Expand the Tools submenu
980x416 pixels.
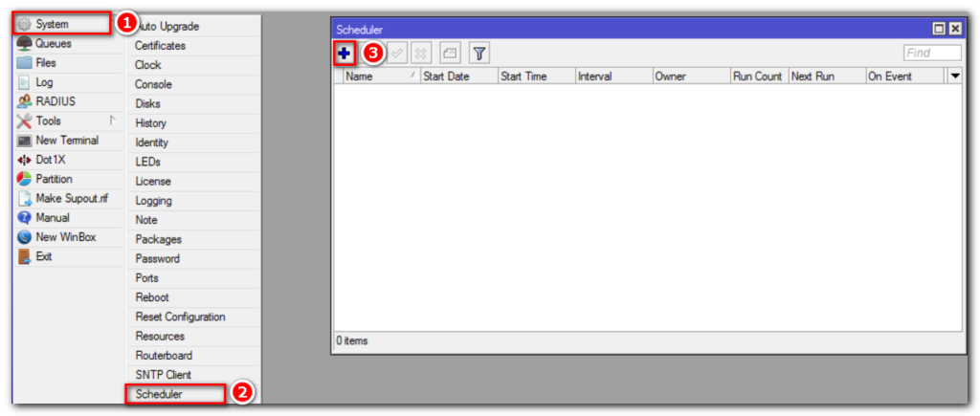[x=48, y=121]
